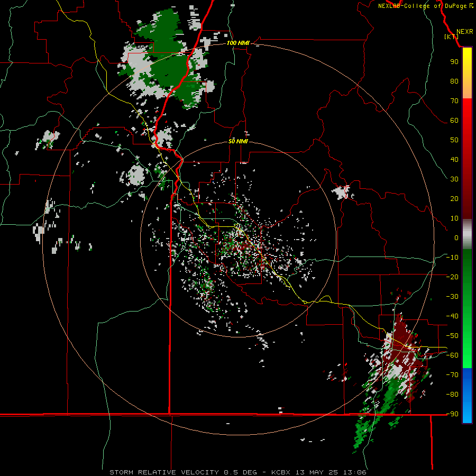
Task: Select the 90 value on velocity scale
Action: pos(454,62)
